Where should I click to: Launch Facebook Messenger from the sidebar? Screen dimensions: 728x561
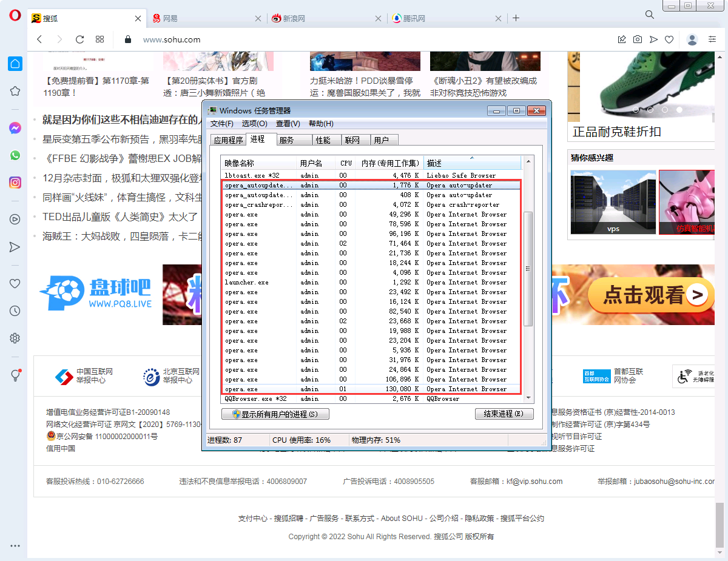click(15, 128)
